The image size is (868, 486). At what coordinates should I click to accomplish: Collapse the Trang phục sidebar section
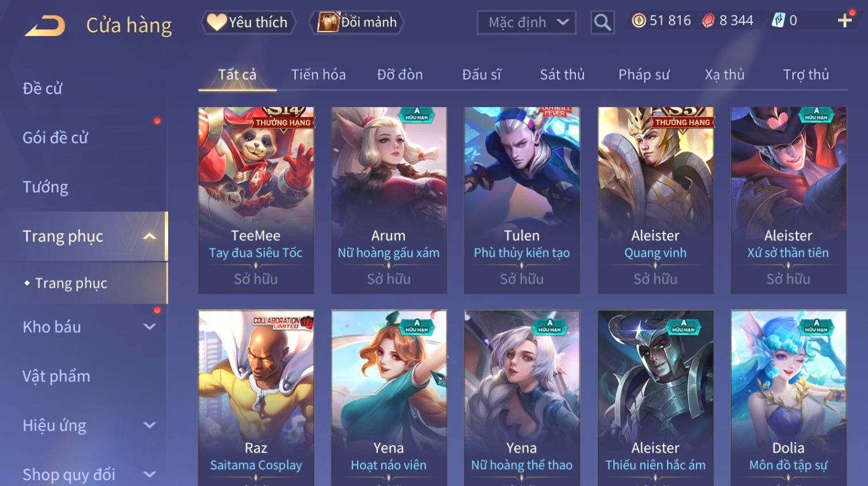pyautogui.click(x=150, y=236)
